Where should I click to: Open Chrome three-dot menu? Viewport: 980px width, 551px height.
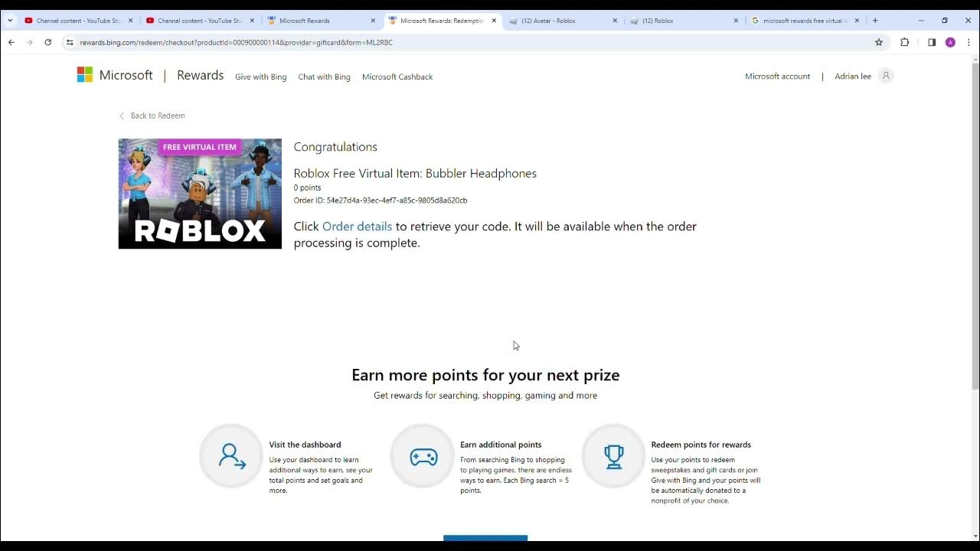coord(969,42)
